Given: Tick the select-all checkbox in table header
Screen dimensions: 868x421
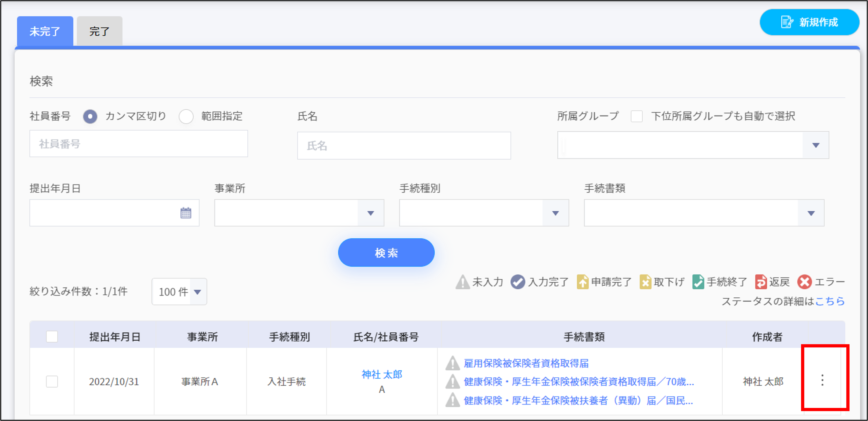Looking at the screenshot, I should [x=52, y=337].
